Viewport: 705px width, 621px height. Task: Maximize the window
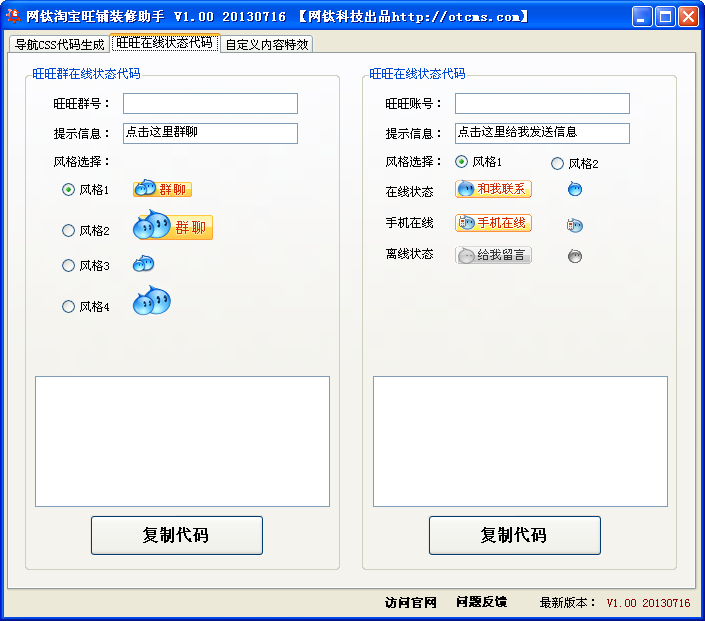[665, 17]
